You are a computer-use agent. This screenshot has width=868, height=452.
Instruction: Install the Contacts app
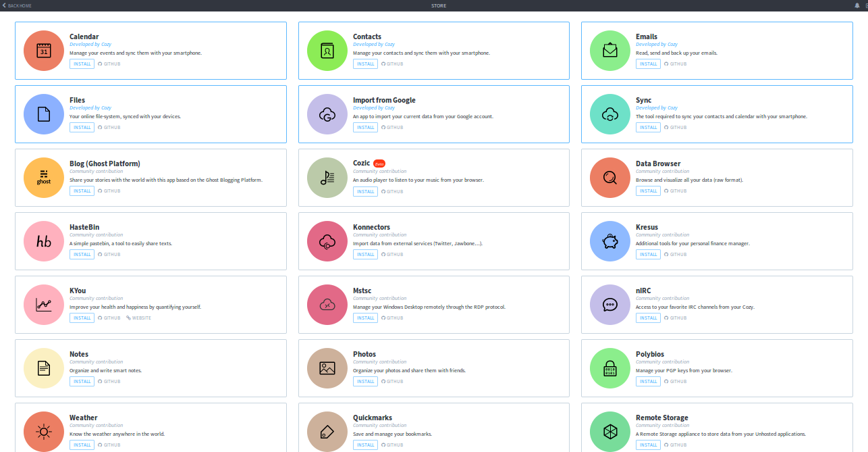tap(366, 64)
